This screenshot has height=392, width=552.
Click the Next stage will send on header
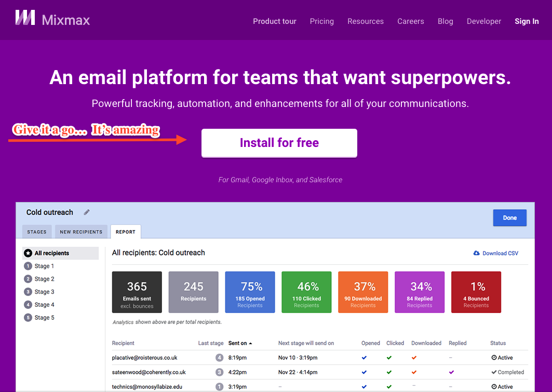(306, 343)
